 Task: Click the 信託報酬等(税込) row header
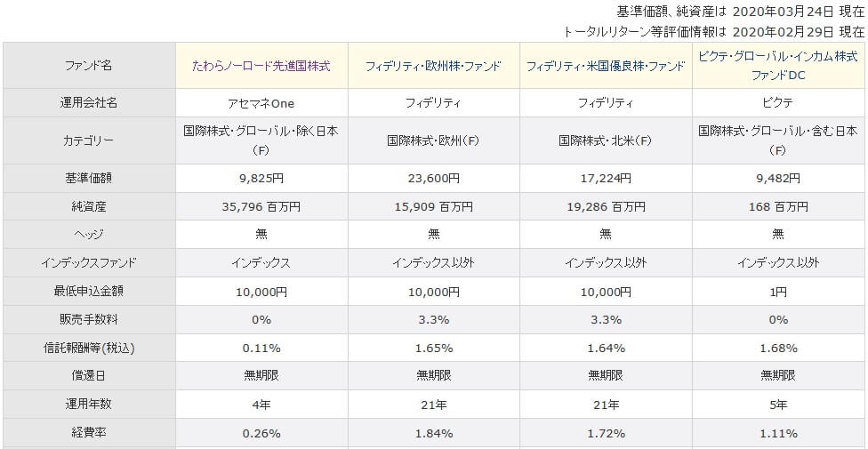(x=89, y=348)
